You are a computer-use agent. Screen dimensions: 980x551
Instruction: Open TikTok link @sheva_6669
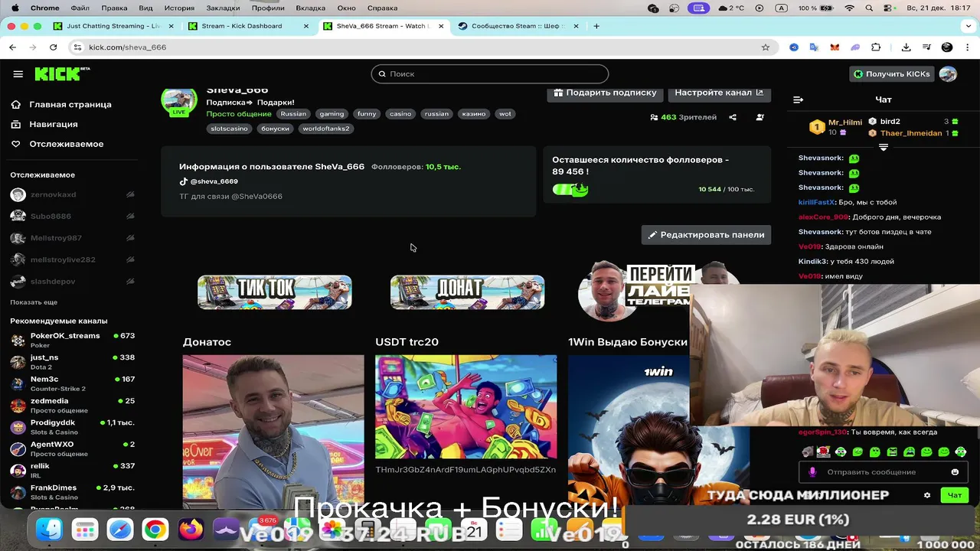click(x=209, y=181)
